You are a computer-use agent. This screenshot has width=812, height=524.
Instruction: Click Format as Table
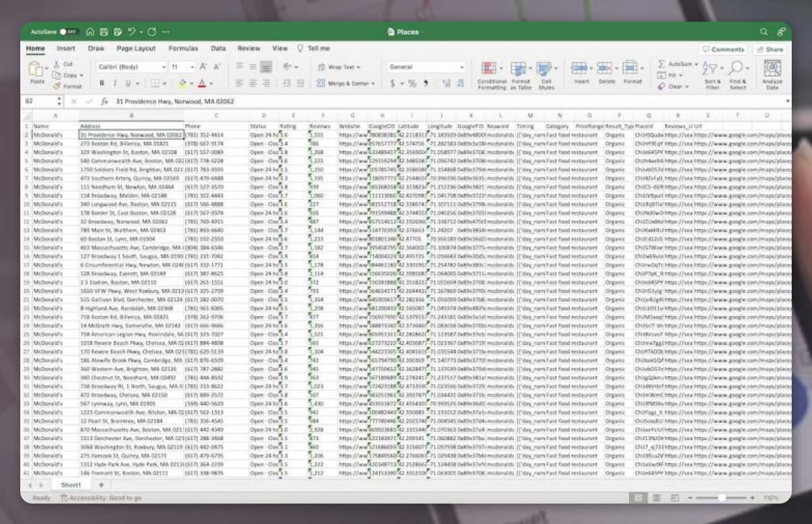(519, 75)
